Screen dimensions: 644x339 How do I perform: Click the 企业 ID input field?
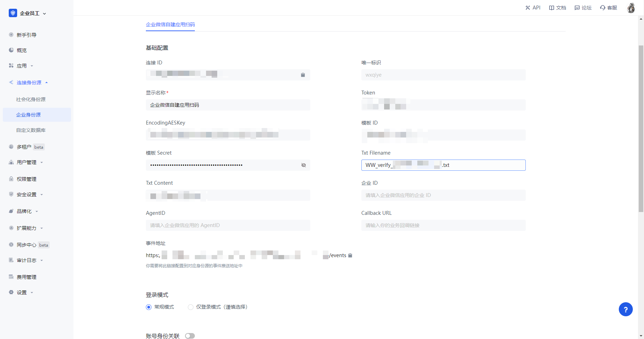point(443,195)
